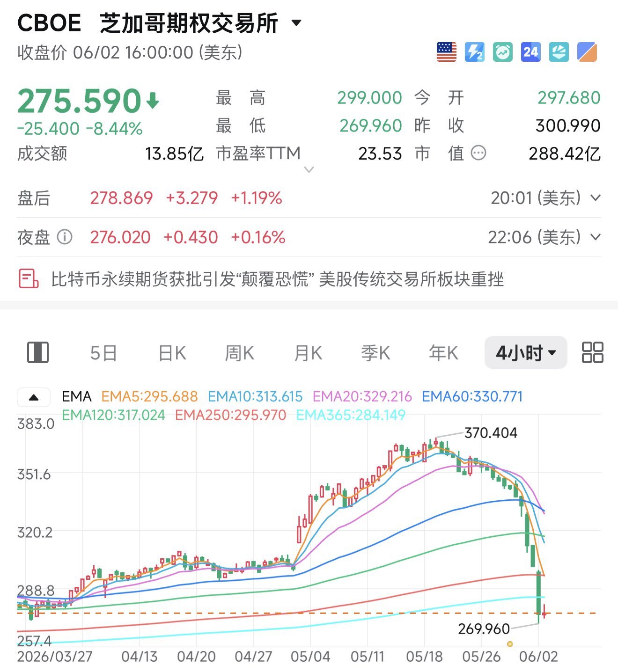The height and width of the screenshot is (672, 618).
Task: Tap the 今开 value 297.680
Action: (x=569, y=98)
